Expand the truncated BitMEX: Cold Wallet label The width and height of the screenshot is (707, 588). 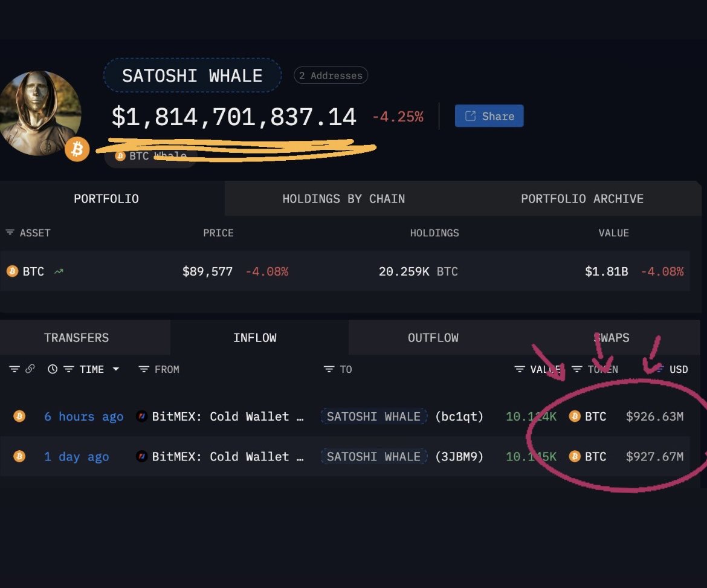tap(300, 416)
